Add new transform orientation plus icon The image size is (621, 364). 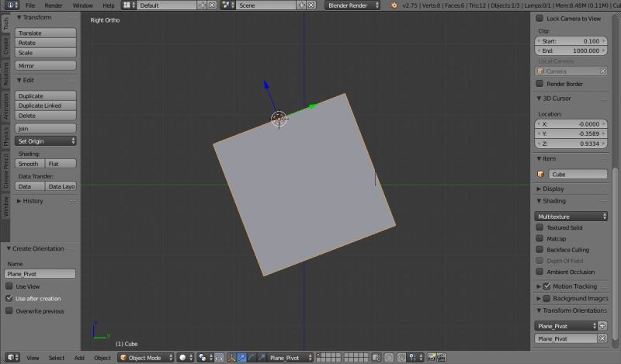click(602, 326)
